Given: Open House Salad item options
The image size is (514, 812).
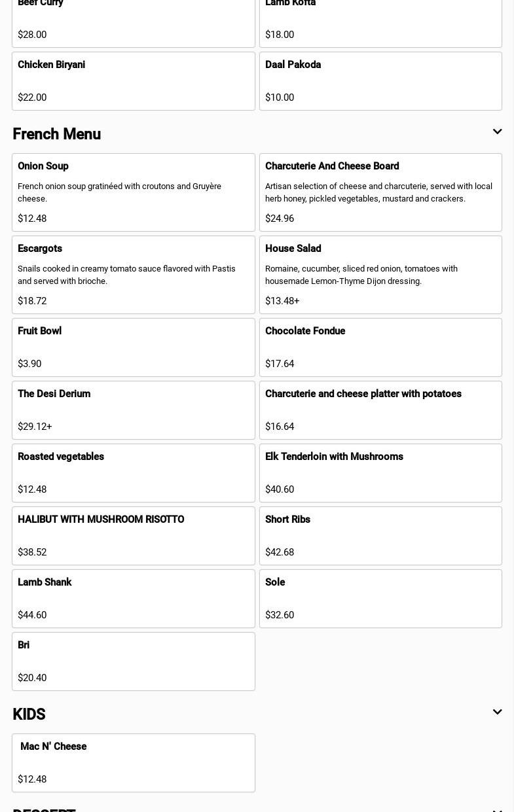Looking at the screenshot, I should 380,275.
